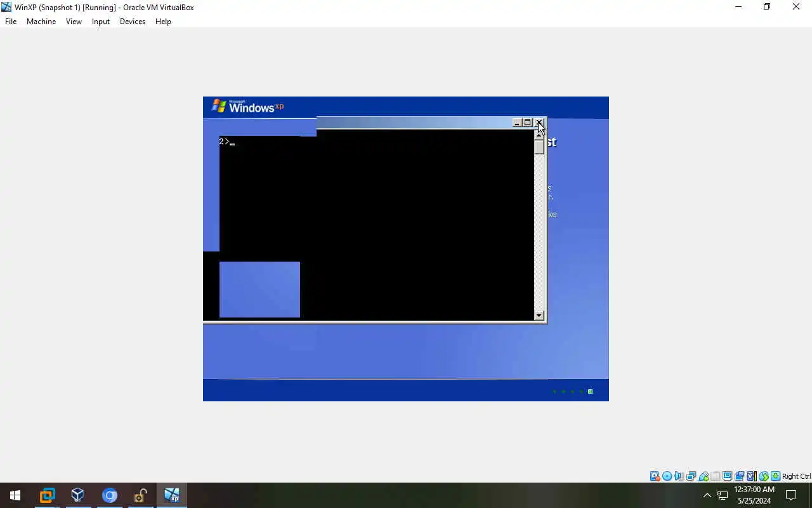Maximize the guest console window

[x=527, y=123]
